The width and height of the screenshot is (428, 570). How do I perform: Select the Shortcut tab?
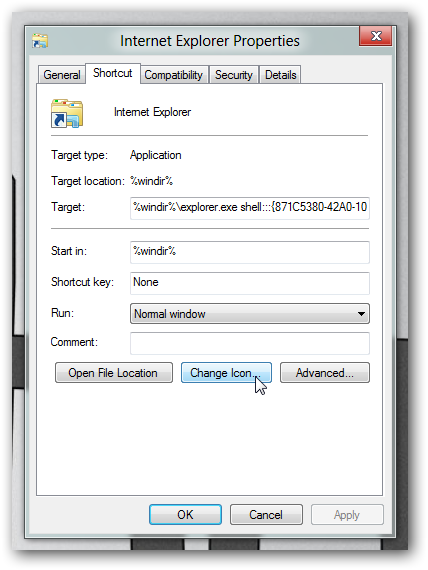[x=113, y=73]
